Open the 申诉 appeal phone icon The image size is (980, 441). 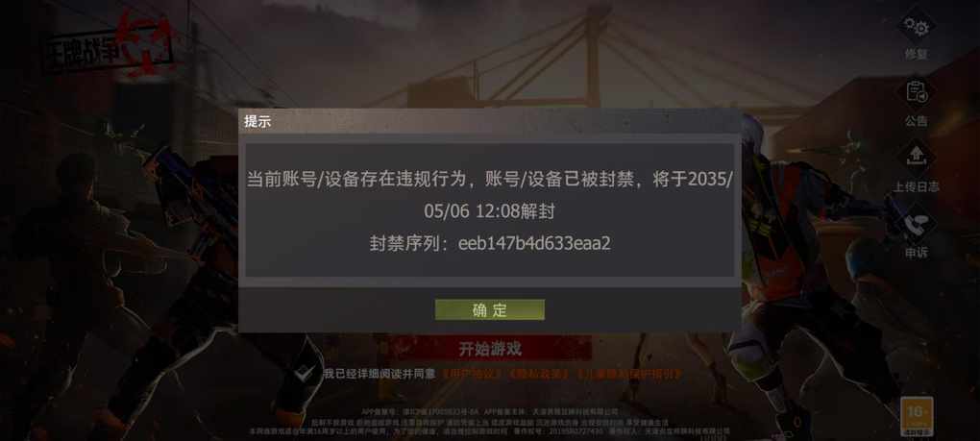917,225
